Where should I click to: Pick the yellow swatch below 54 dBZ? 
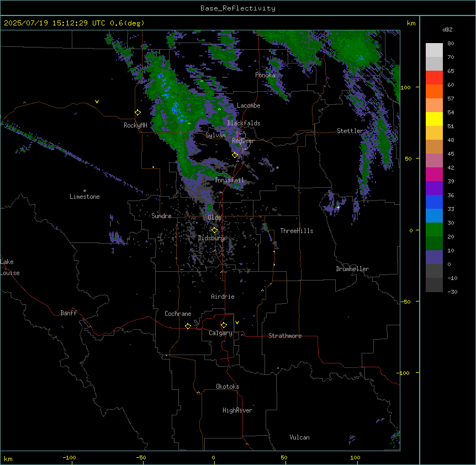(434, 119)
